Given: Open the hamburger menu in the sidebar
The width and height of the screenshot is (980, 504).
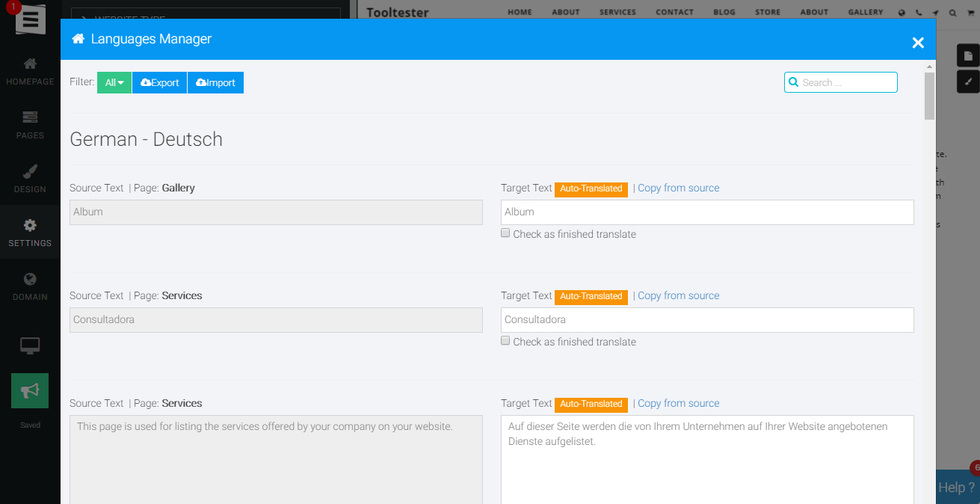Looking at the screenshot, I should point(30,19).
